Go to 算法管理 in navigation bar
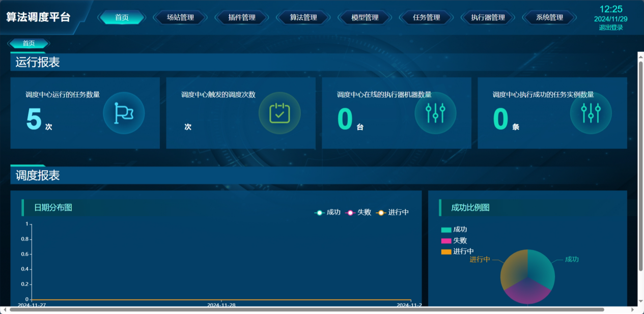 coord(303,18)
